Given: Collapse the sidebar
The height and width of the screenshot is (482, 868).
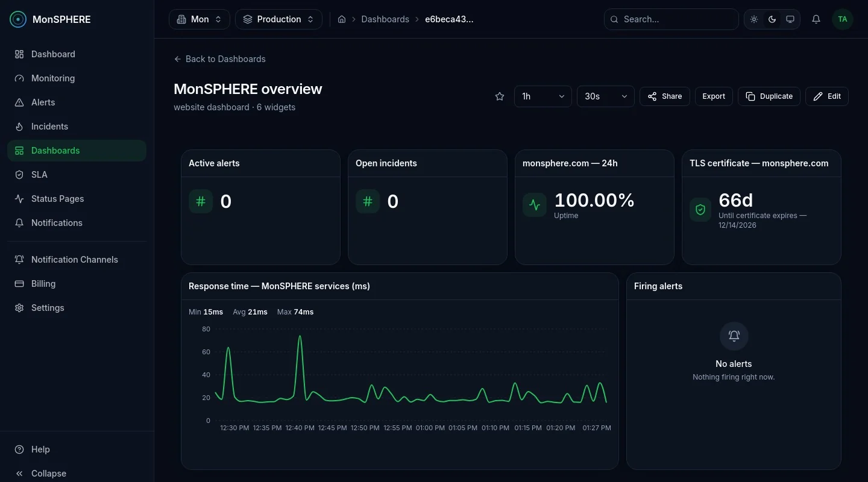Looking at the screenshot, I should click(x=77, y=474).
